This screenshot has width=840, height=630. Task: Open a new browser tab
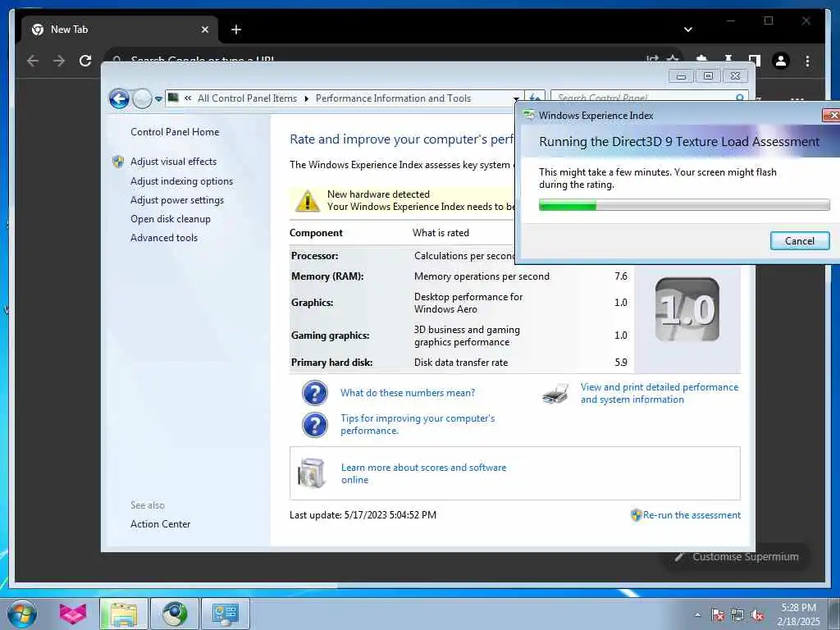pos(236,30)
